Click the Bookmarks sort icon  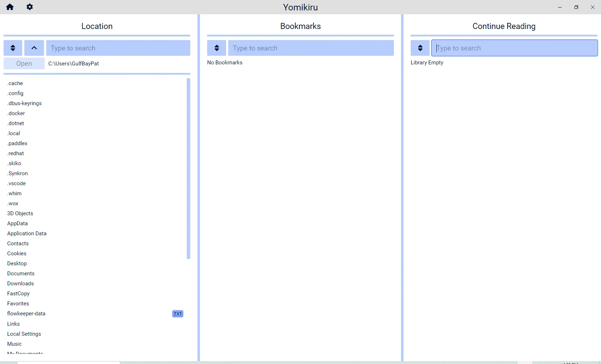pyautogui.click(x=216, y=48)
